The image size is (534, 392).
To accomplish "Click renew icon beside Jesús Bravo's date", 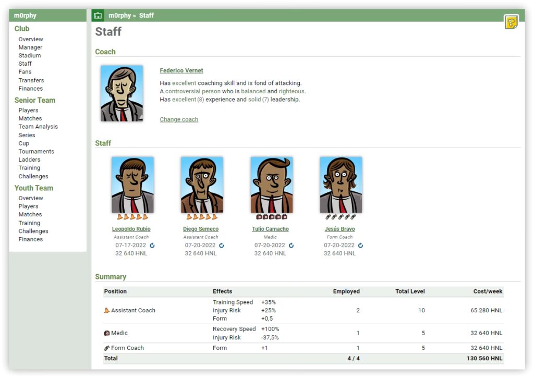I will pos(360,245).
